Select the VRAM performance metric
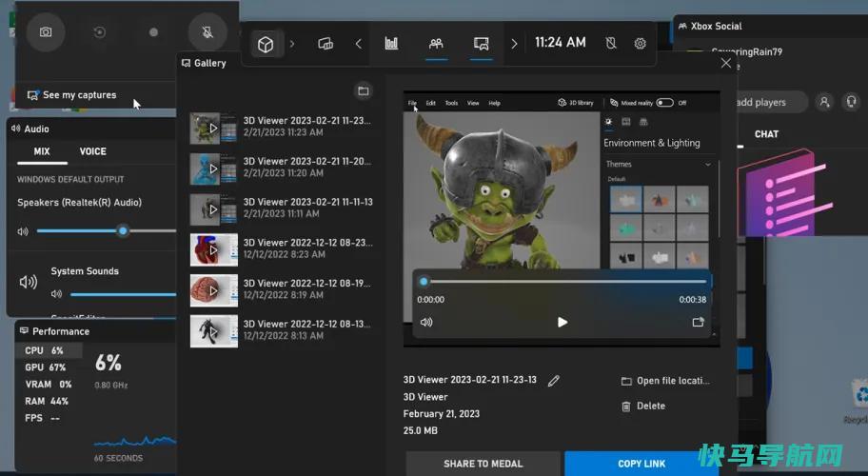The width and height of the screenshot is (868, 476). pyautogui.click(x=49, y=384)
